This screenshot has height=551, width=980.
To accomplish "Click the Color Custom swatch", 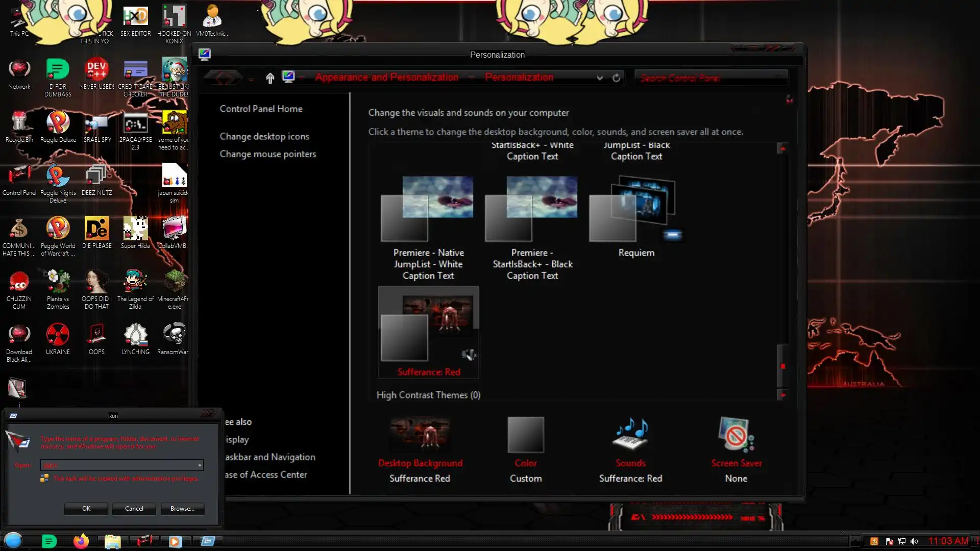I will 526,435.
